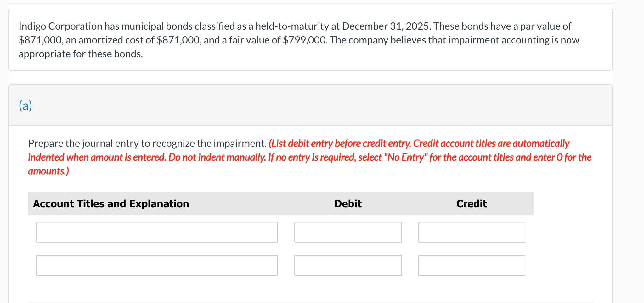Click the Debit column header
644x303 pixels.
pyautogui.click(x=348, y=204)
